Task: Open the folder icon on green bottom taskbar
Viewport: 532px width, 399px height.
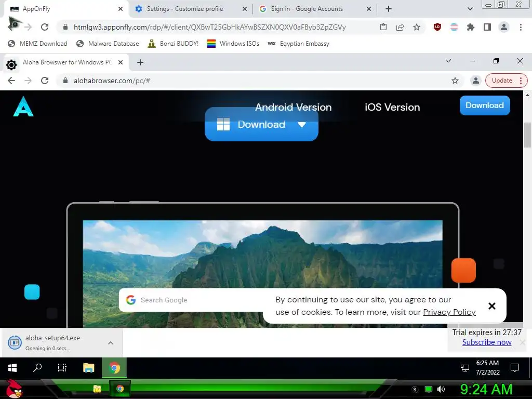Action: (97, 389)
